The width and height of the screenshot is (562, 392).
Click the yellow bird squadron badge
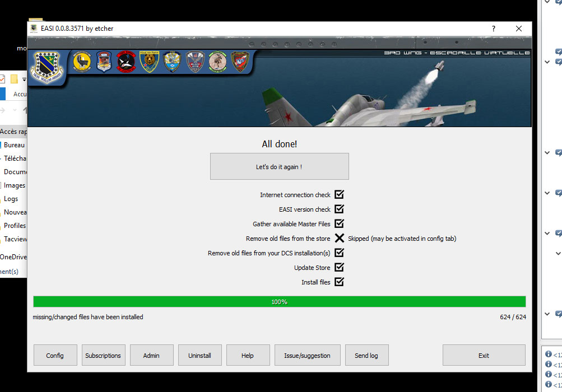pyautogui.click(x=82, y=62)
